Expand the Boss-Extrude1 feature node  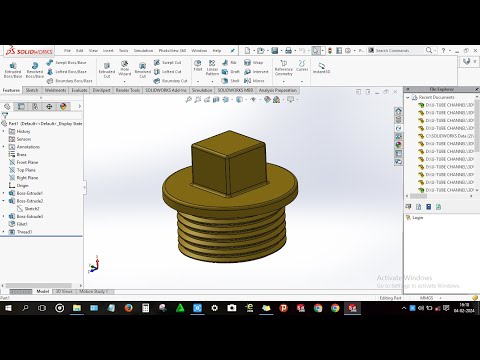pos(4,193)
